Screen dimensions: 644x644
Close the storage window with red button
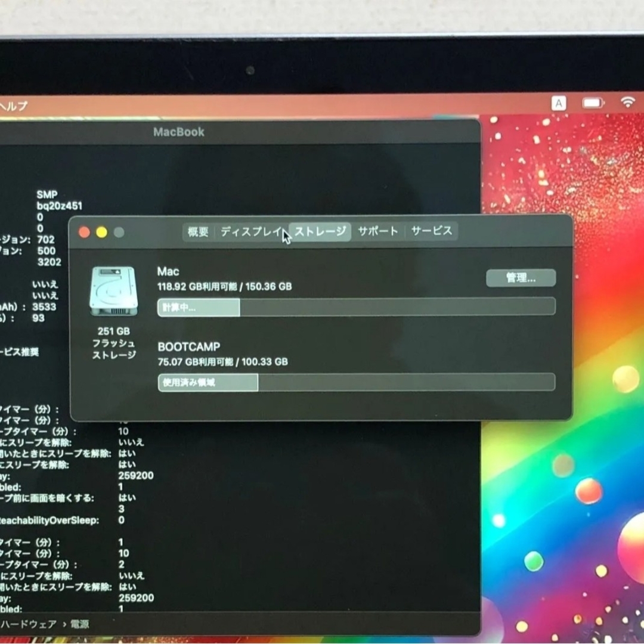click(x=85, y=233)
